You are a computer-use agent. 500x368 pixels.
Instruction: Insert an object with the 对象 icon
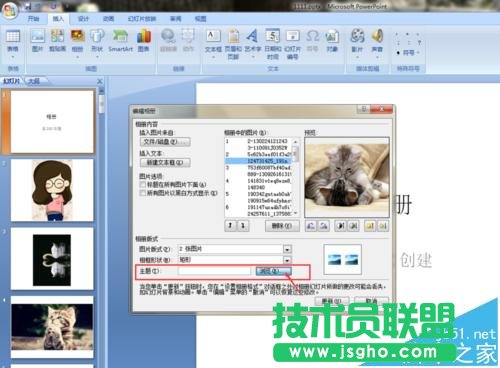(332, 40)
